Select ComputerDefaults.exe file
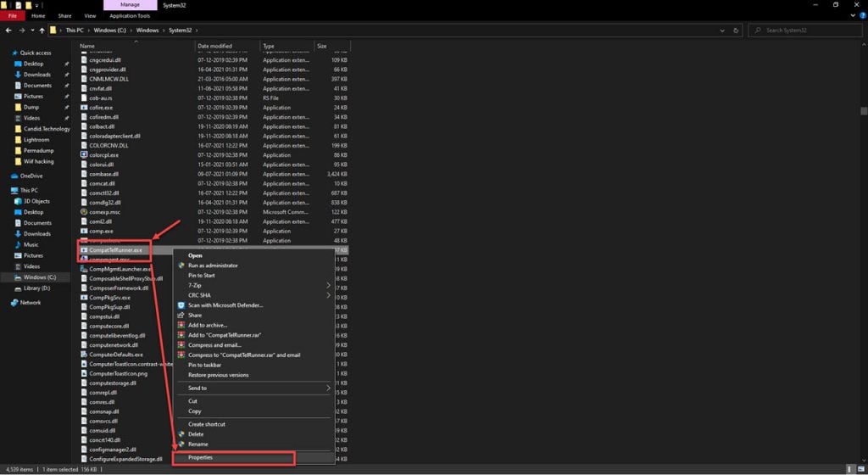 pos(115,355)
